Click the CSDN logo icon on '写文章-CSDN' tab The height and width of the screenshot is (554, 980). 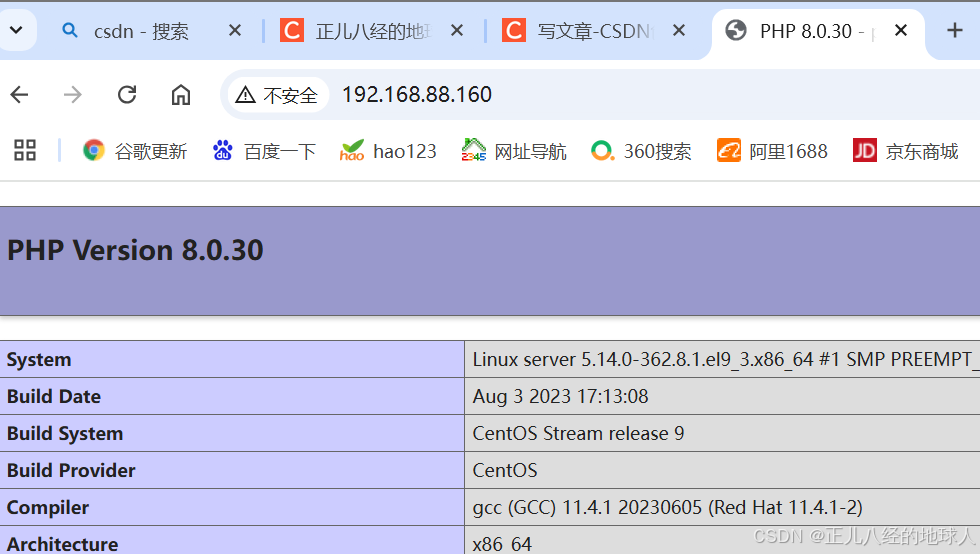[x=514, y=30]
